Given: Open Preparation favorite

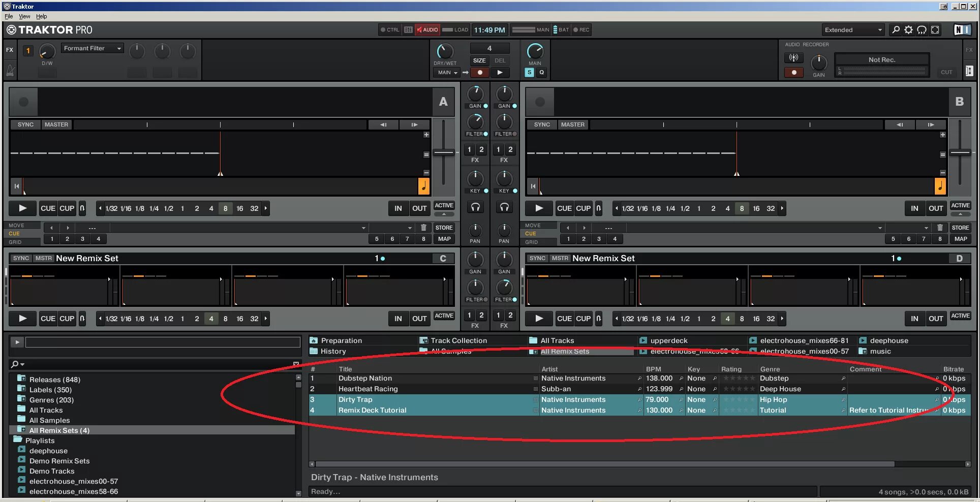Looking at the screenshot, I should click(336, 340).
